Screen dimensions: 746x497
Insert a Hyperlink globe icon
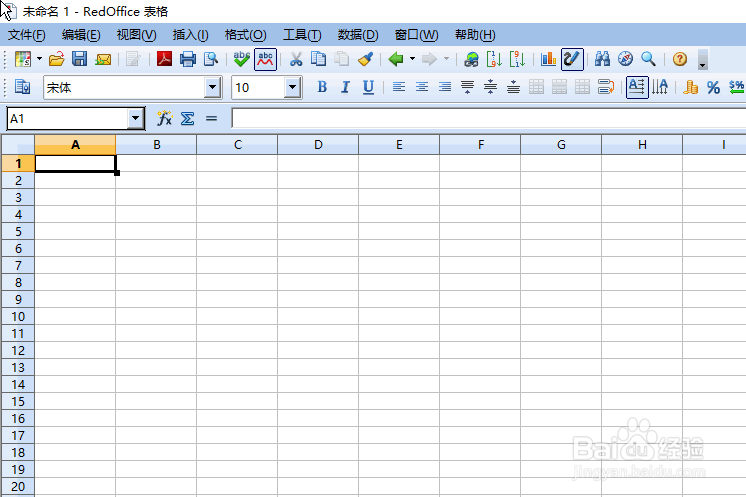pos(471,59)
